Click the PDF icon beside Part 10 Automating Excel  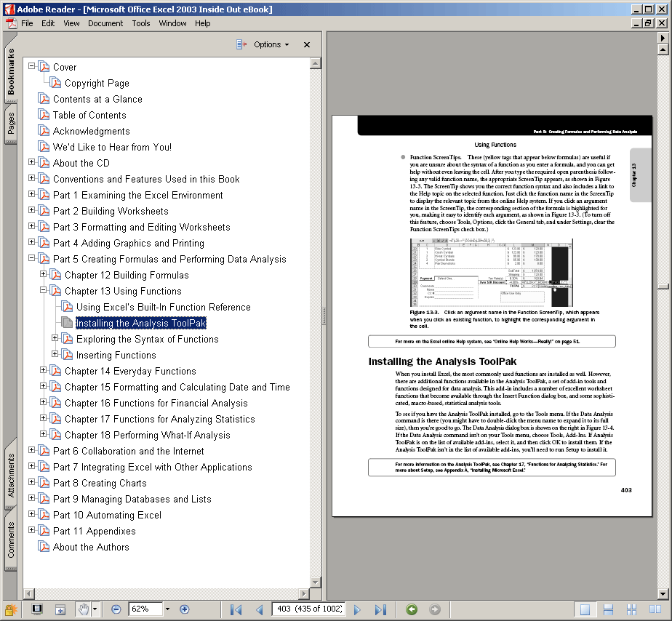click(44, 515)
